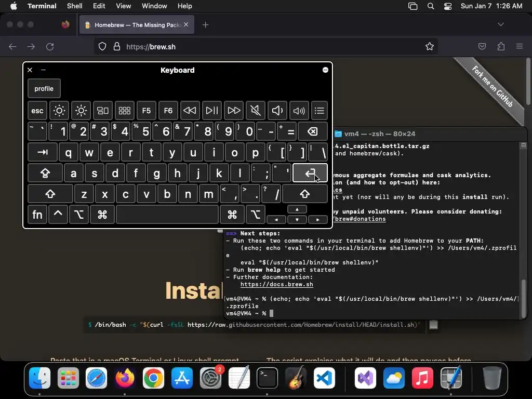Open Launchpad grid key on keyboard
The image size is (532, 399).
click(x=125, y=111)
